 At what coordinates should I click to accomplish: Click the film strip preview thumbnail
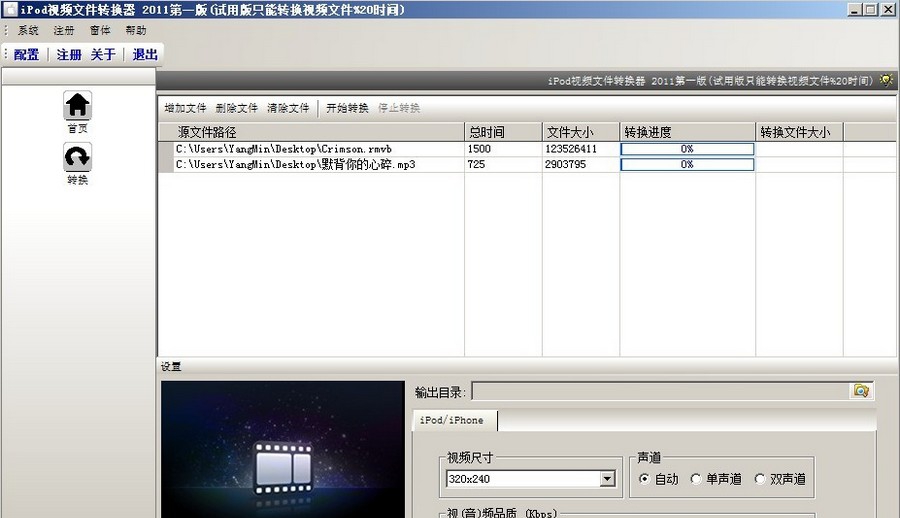point(283,449)
